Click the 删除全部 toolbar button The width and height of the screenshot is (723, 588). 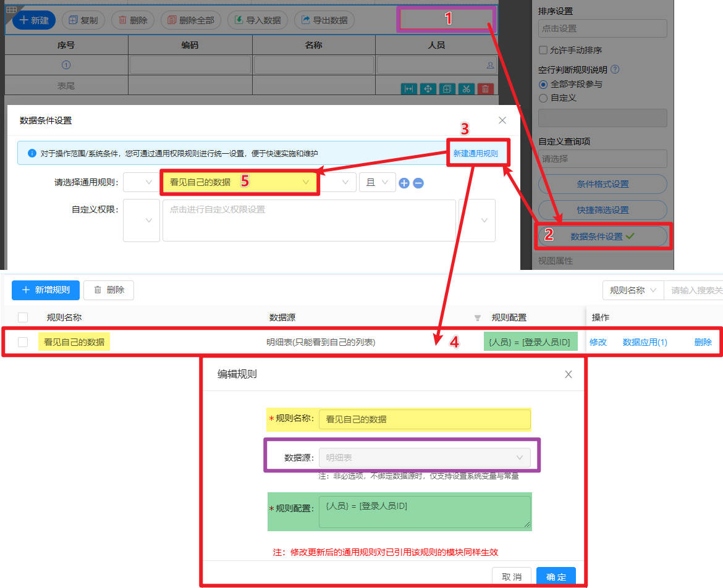tap(191, 20)
